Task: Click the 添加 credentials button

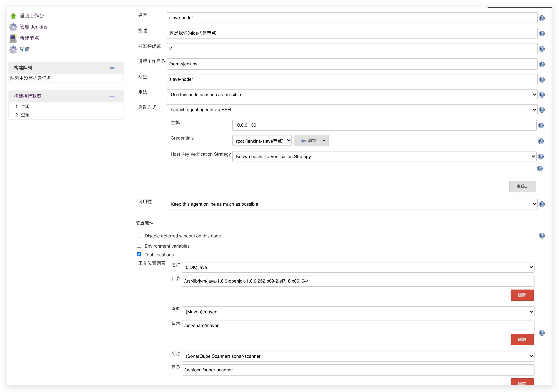Action: tap(309, 141)
